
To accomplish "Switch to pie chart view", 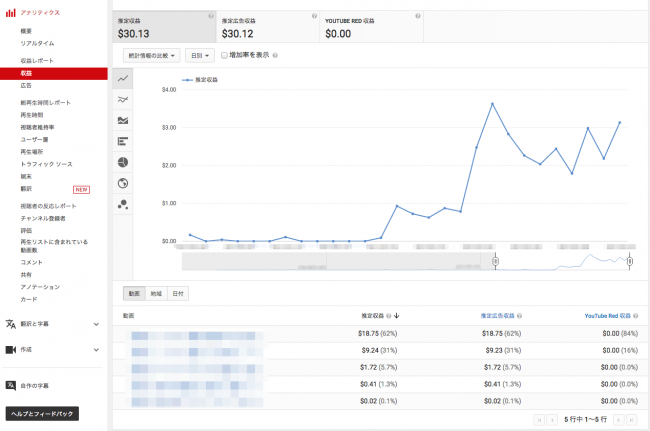I will pyautogui.click(x=123, y=162).
